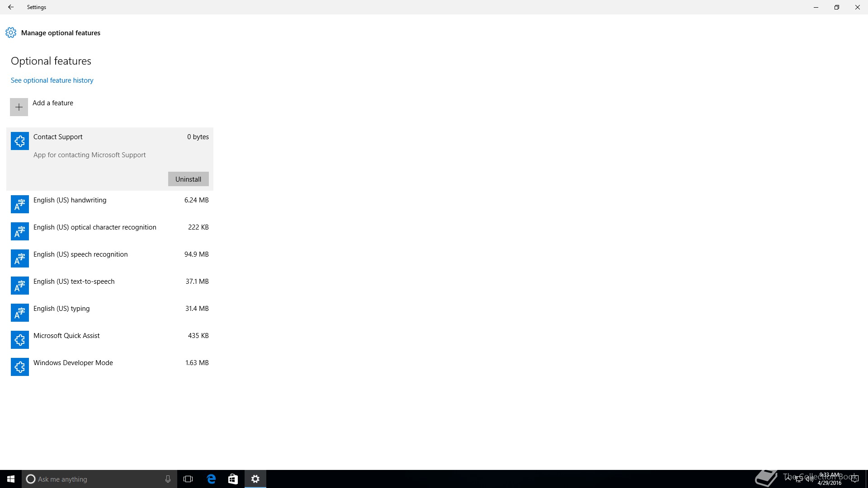Click the Optional features heading
The image size is (868, 488).
51,61
